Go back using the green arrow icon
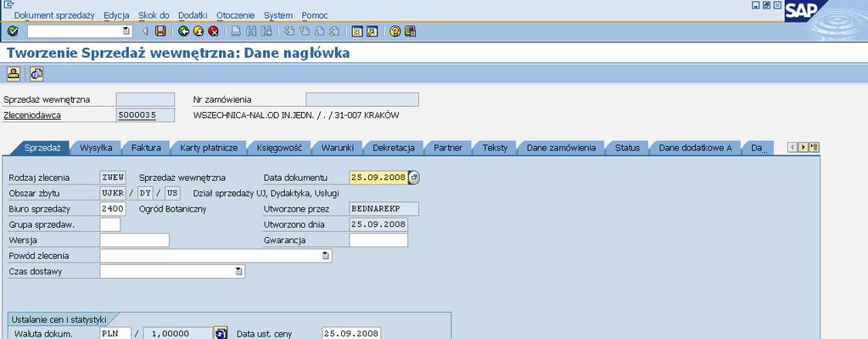The width and height of the screenshot is (868, 339). [x=184, y=31]
